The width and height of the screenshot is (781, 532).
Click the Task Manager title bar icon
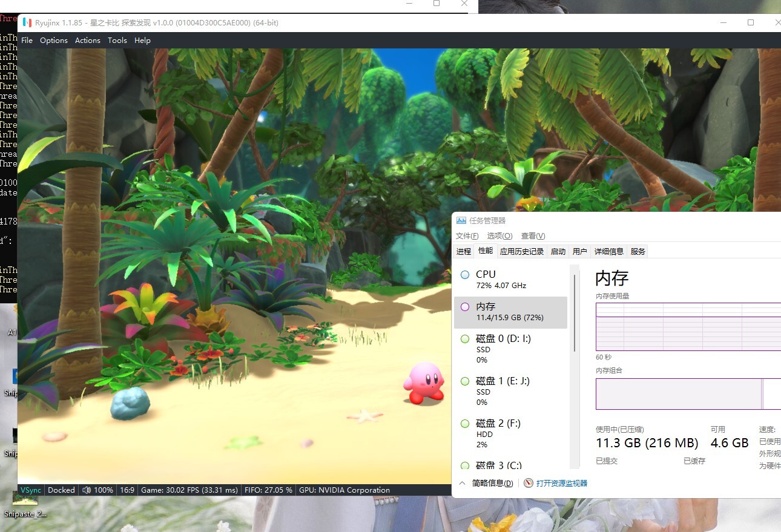pos(461,221)
